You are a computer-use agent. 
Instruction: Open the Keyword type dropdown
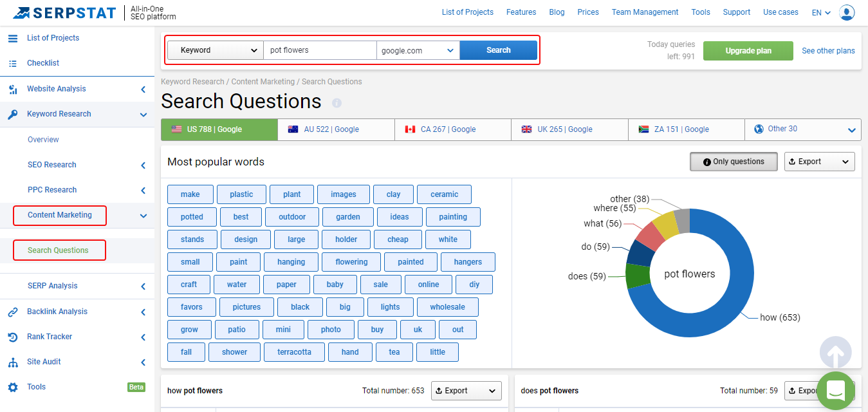tap(215, 50)
